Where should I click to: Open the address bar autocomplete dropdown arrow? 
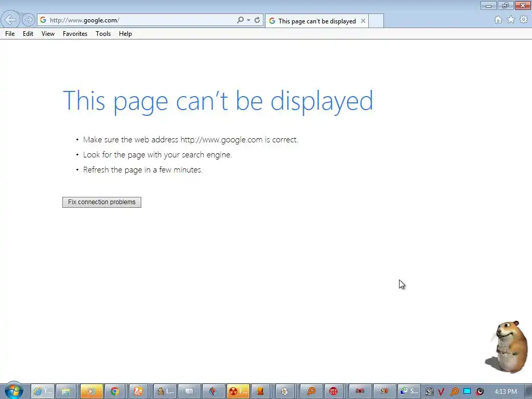pos(249,20)
